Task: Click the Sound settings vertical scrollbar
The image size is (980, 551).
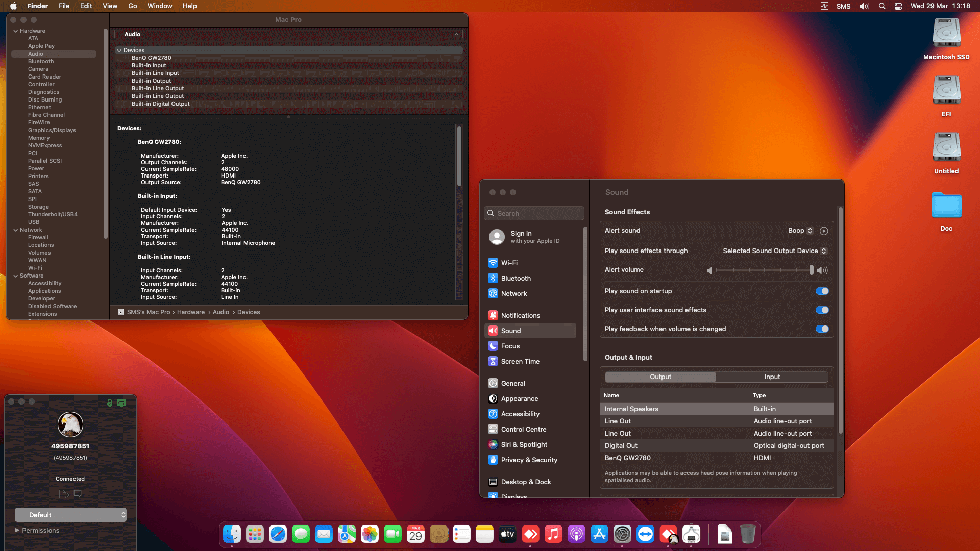Action: pos(840,320)
